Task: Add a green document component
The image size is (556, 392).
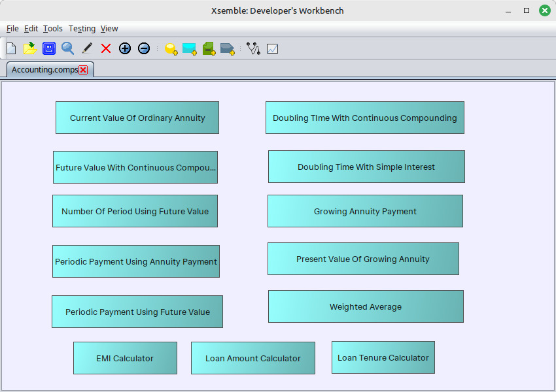Action: tap(209, 49)
